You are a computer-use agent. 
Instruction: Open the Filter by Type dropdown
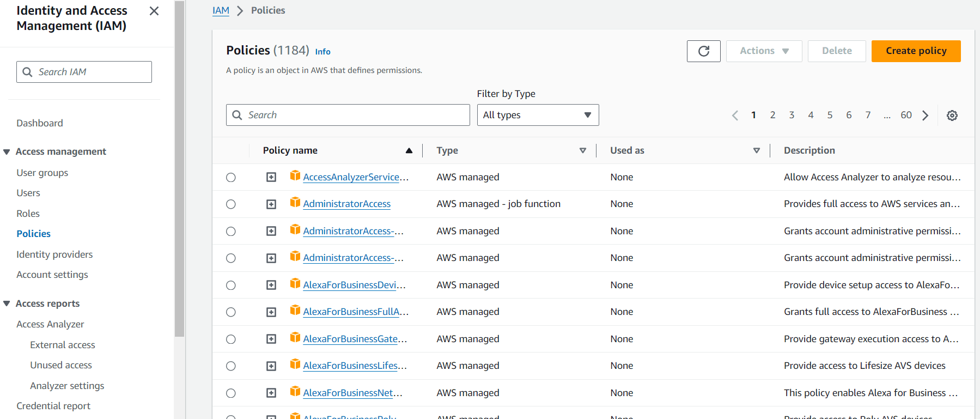pyautogui.click(x=538, y=115)
